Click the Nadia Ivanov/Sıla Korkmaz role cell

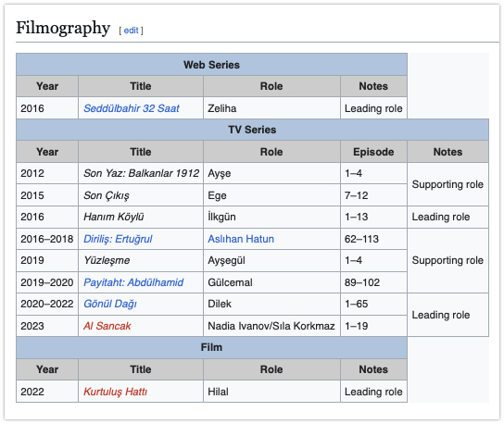coord(271,326)
